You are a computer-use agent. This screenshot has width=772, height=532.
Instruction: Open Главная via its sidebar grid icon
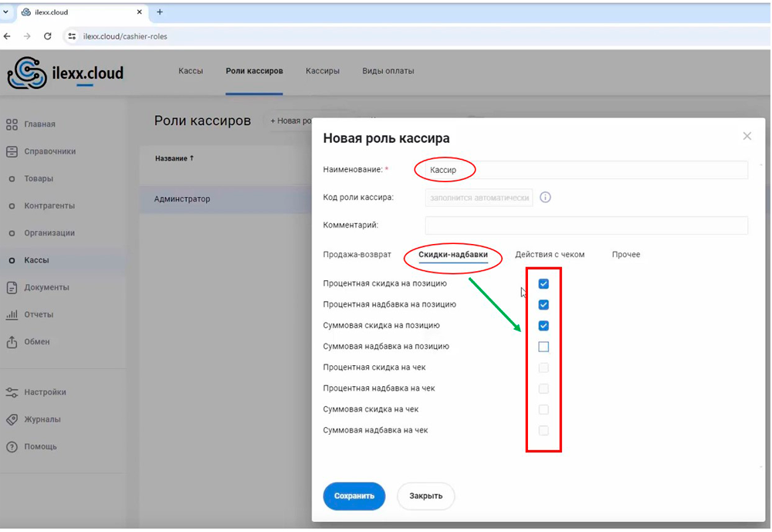pos(12,124)
